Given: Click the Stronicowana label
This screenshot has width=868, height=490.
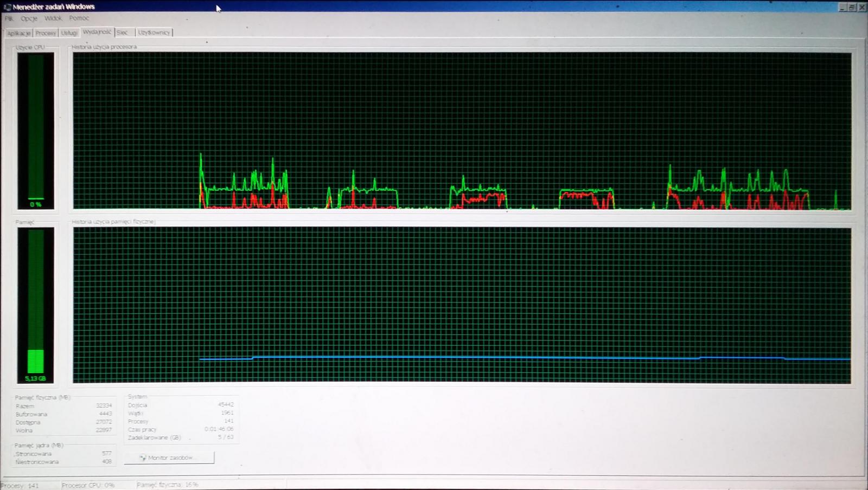Looking at the screenshot, I should (x=34, y=454).
